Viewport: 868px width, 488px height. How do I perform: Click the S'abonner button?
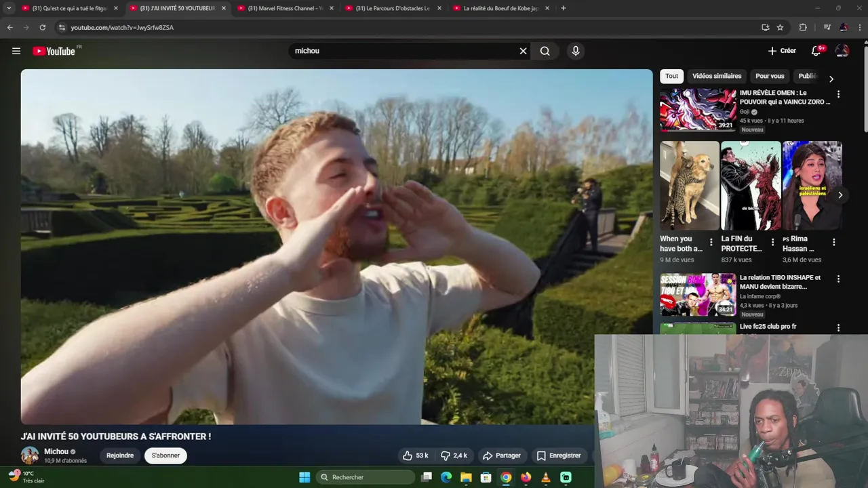click(165, 455)
